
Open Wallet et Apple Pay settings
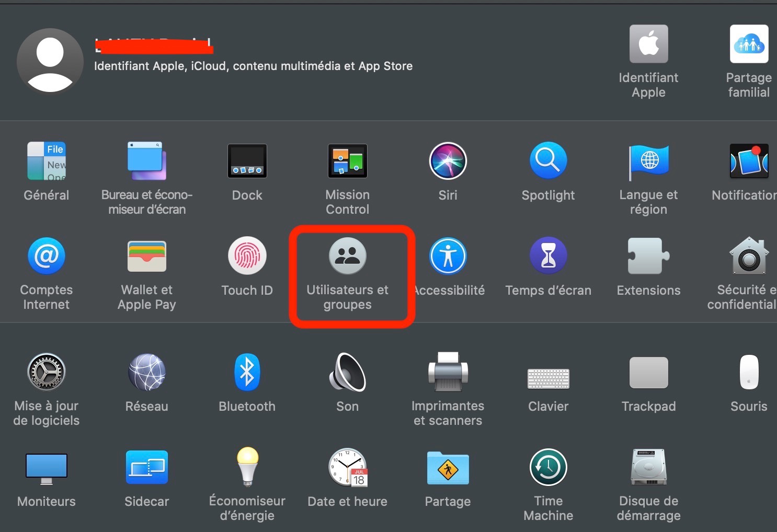tap(147, 256)
